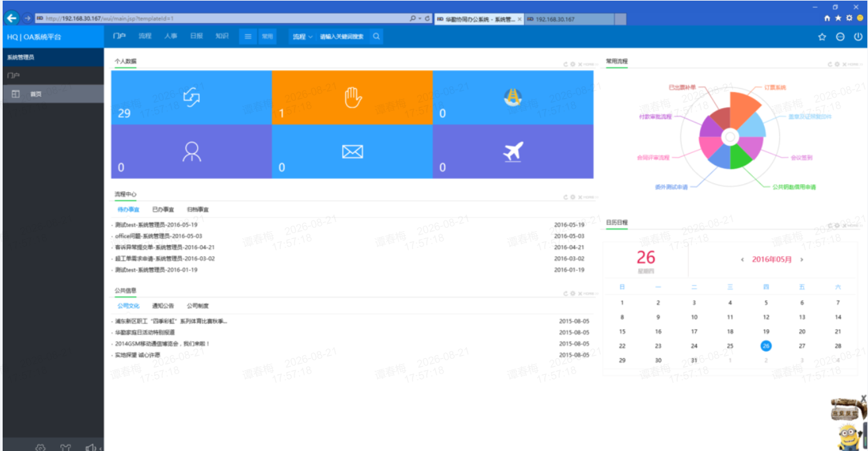Click the search magnifier icon in header
The height and width of the screenshot is (451, 868).
click(376, 37)
